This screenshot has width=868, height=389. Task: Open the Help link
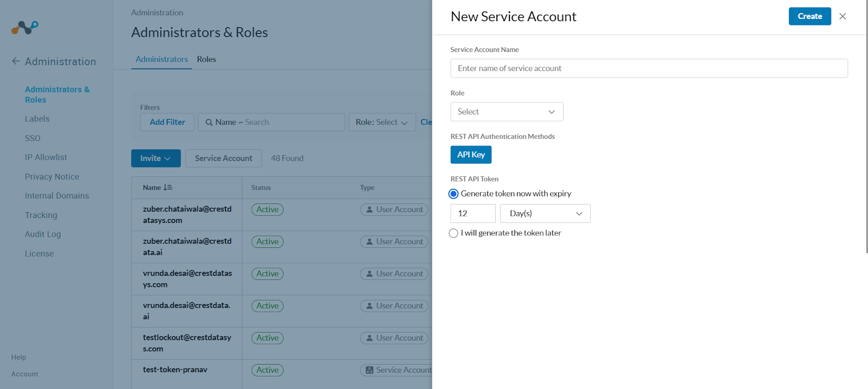click(x=18, y=358)
